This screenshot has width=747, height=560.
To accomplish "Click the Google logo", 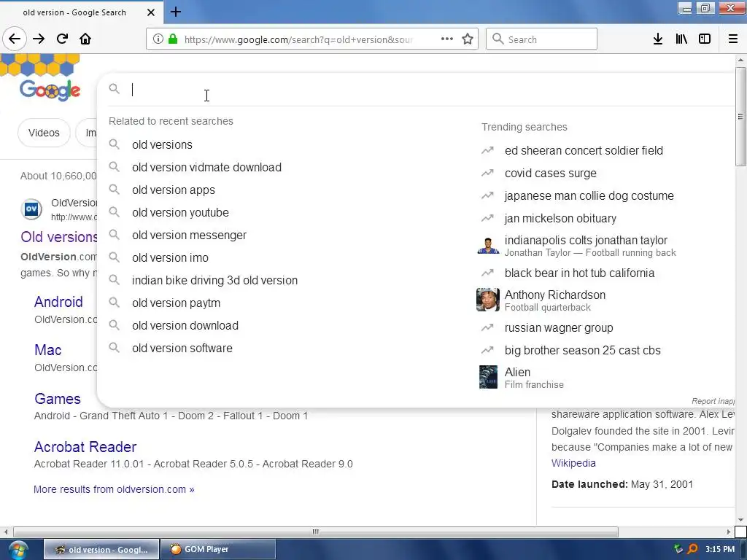I will (50, 90).
